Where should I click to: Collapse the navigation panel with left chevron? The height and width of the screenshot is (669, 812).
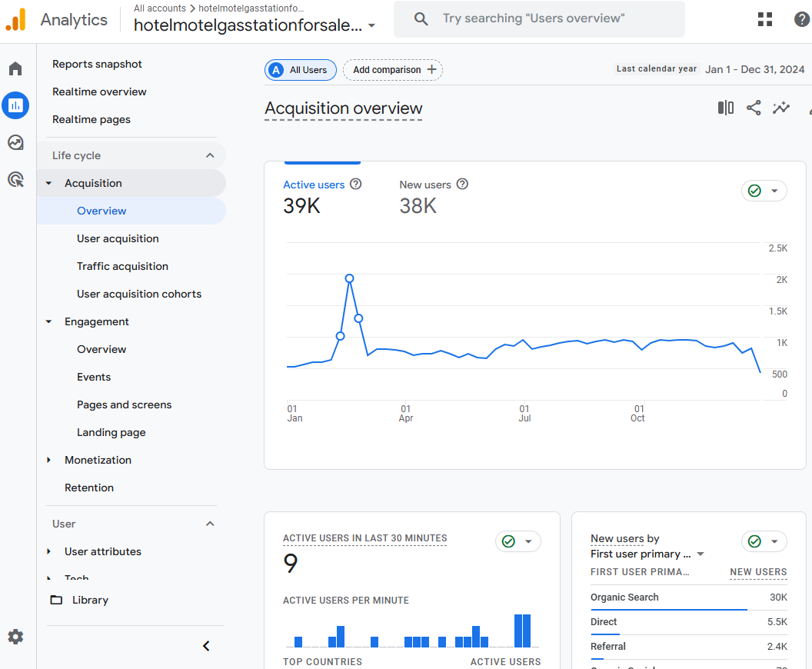(206, 646)
